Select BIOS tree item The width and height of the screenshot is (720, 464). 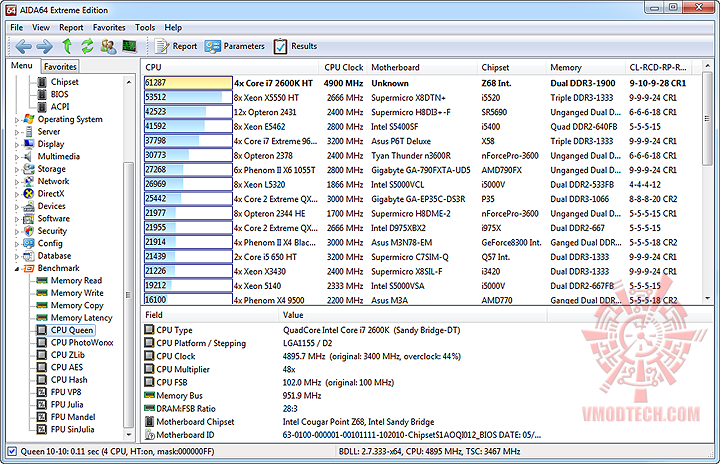pos(60,94)
